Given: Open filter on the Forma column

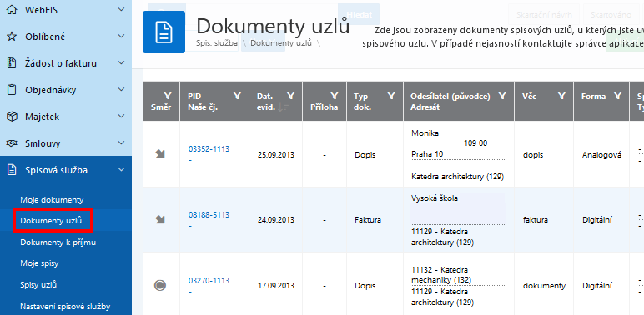Looking at the screenshot, I should pos(617,96).
